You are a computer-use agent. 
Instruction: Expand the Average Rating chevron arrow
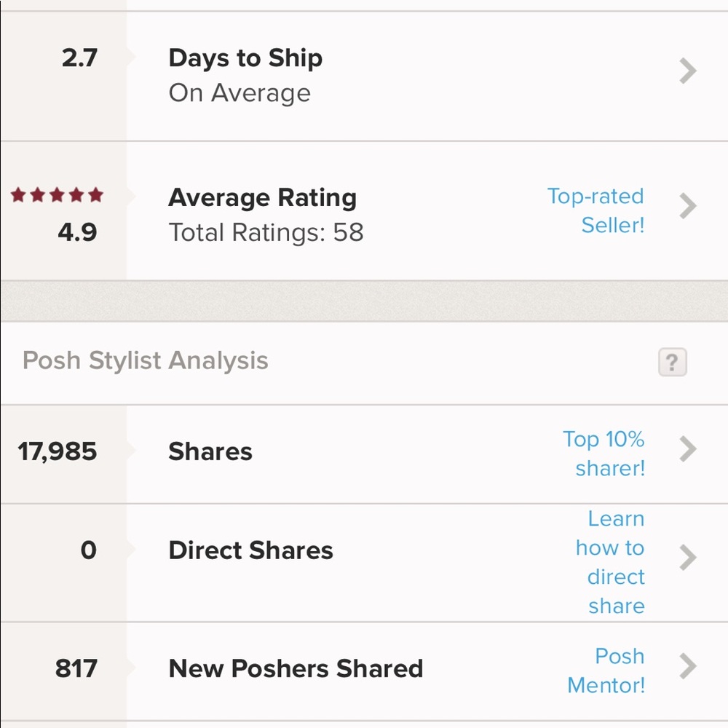point(688,207)
